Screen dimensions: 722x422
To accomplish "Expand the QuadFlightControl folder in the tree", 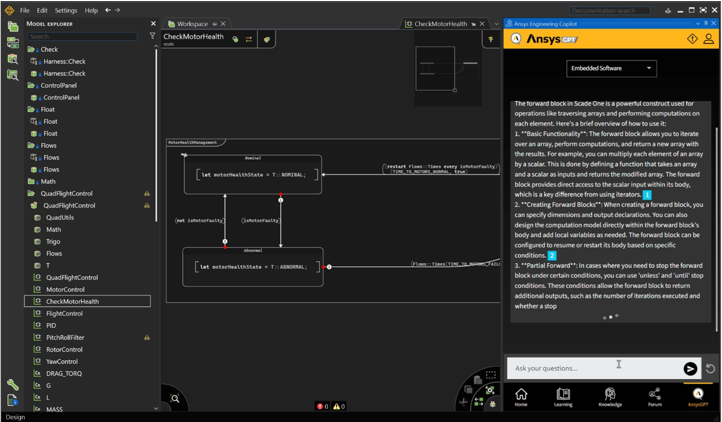I will click(30, 194).
